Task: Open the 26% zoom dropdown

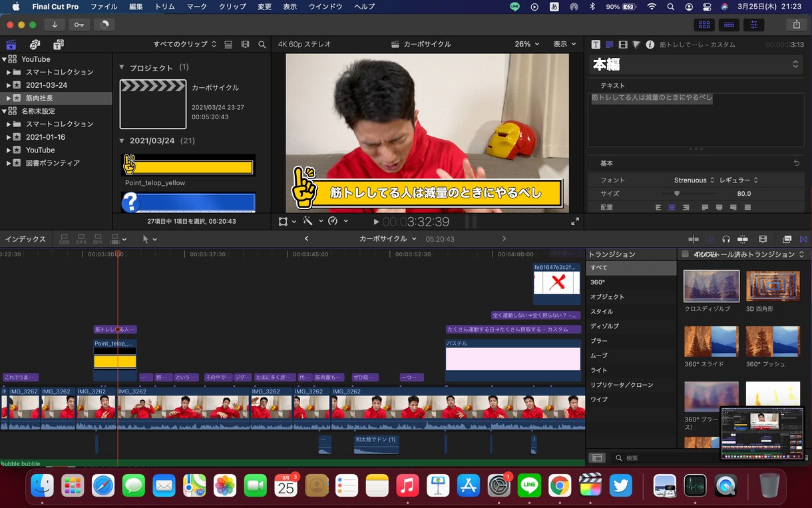Action: [x=527, y=45]
